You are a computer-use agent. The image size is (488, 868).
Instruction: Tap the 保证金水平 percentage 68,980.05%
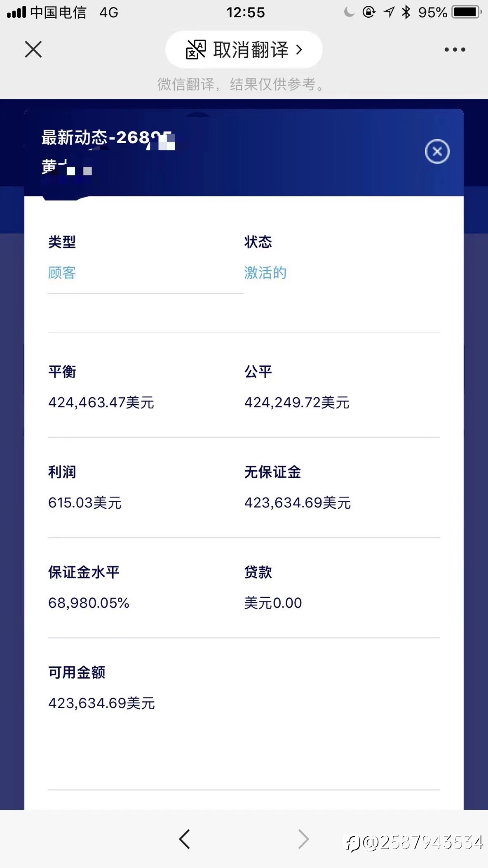pos(89,603)
